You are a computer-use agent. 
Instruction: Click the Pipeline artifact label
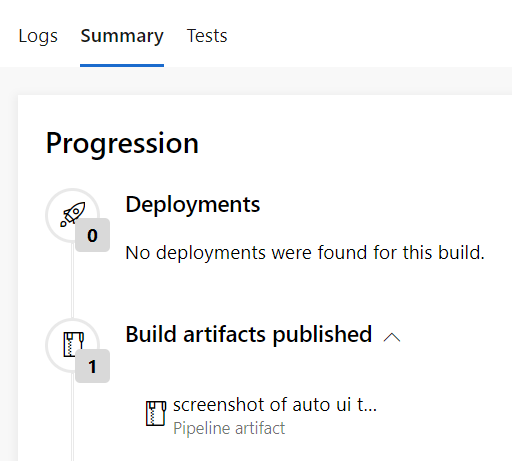click(229, 428)
